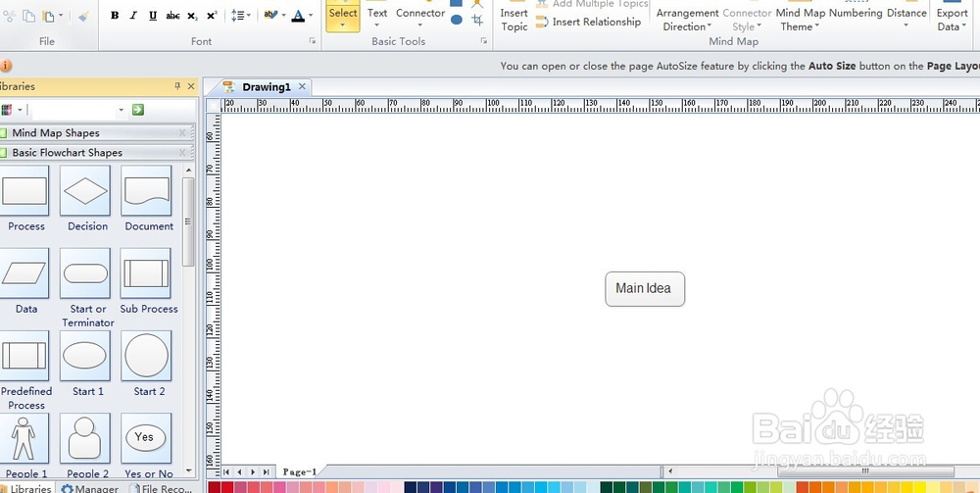Image resolution: width=980 pixels, height=493 pixels.
Task: Click the line spacing icon
Action: (x=237, y=16)
